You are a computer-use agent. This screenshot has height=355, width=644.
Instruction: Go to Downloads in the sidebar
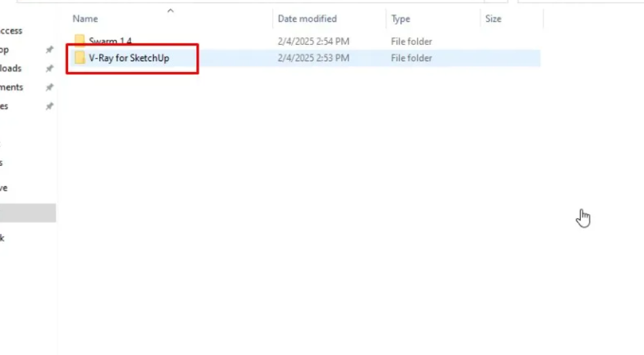pyautogui.click(x=11, y=68)
